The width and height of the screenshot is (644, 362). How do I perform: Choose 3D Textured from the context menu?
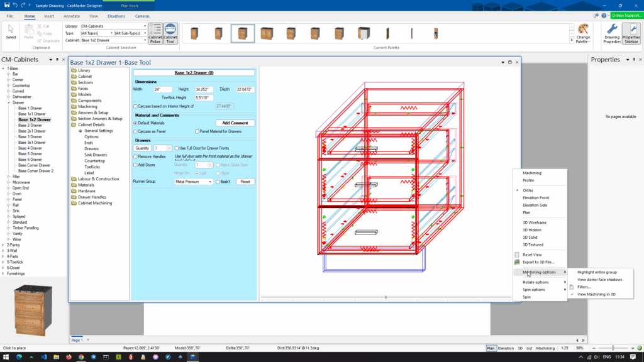[x=533, y=244]
